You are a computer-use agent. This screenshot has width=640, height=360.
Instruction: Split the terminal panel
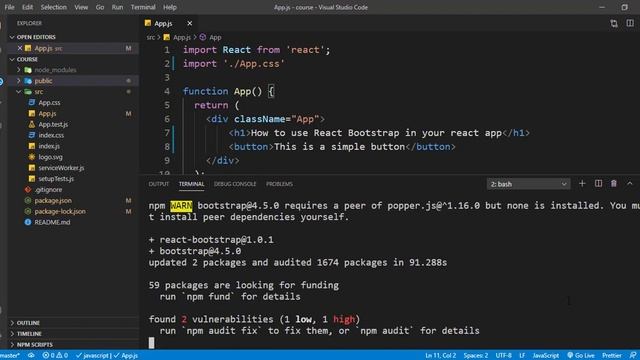point(598,184)
